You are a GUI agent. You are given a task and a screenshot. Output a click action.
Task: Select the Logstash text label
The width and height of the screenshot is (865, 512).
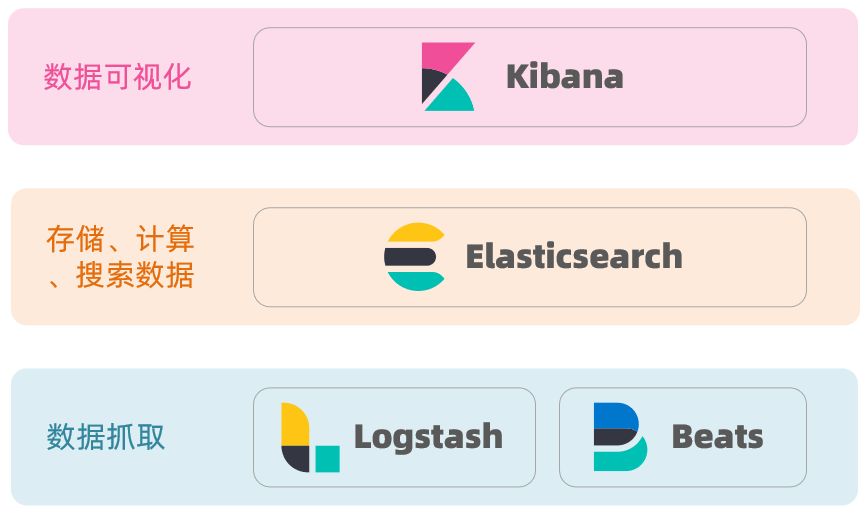tap(428, 437)
